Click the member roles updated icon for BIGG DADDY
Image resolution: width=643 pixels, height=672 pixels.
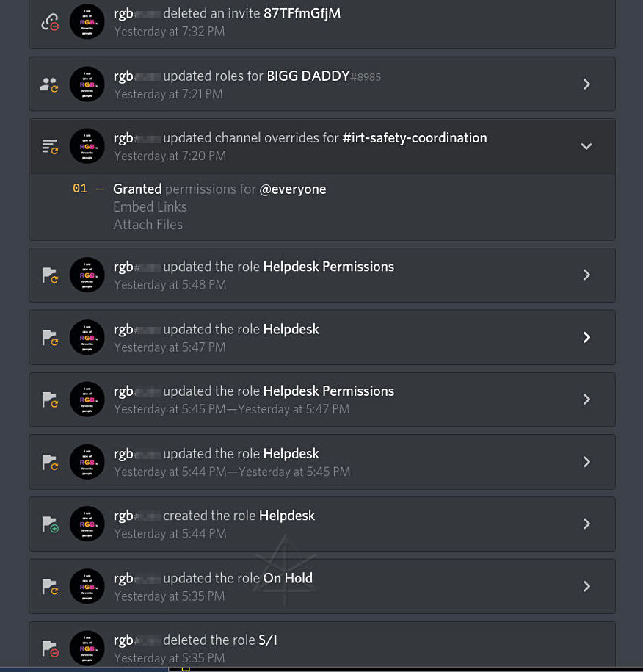coord(49,84)
